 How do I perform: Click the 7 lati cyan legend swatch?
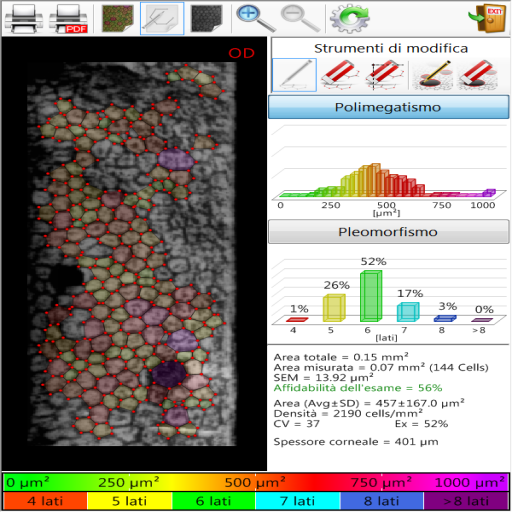pyautogui.click(x=297, y=501)
